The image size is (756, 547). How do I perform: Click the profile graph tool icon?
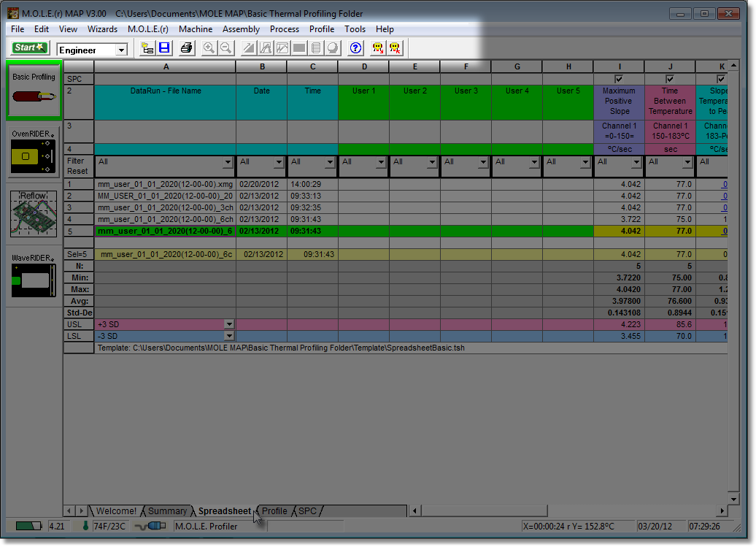coord(282,48)
